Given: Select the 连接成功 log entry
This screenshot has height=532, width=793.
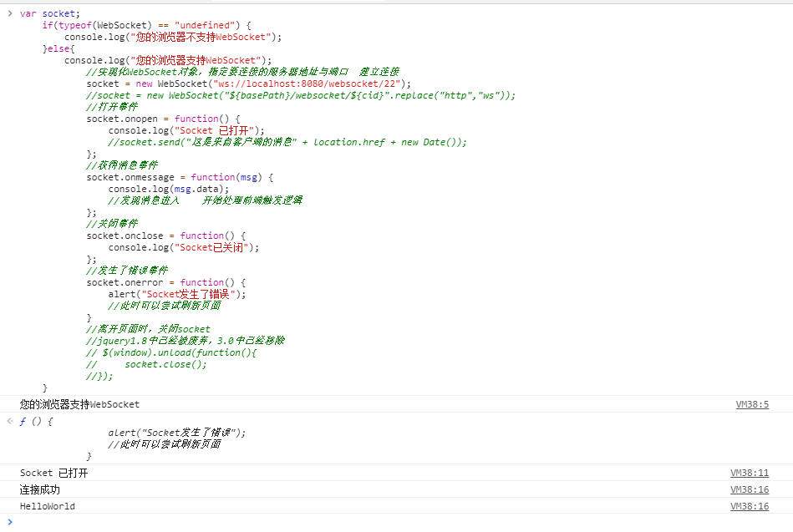Looking at the screenshot, I should point(39,489).
